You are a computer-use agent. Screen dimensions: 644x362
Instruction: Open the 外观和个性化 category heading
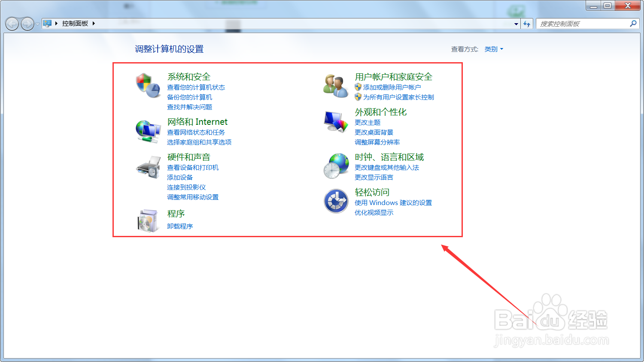coord(381,112)
